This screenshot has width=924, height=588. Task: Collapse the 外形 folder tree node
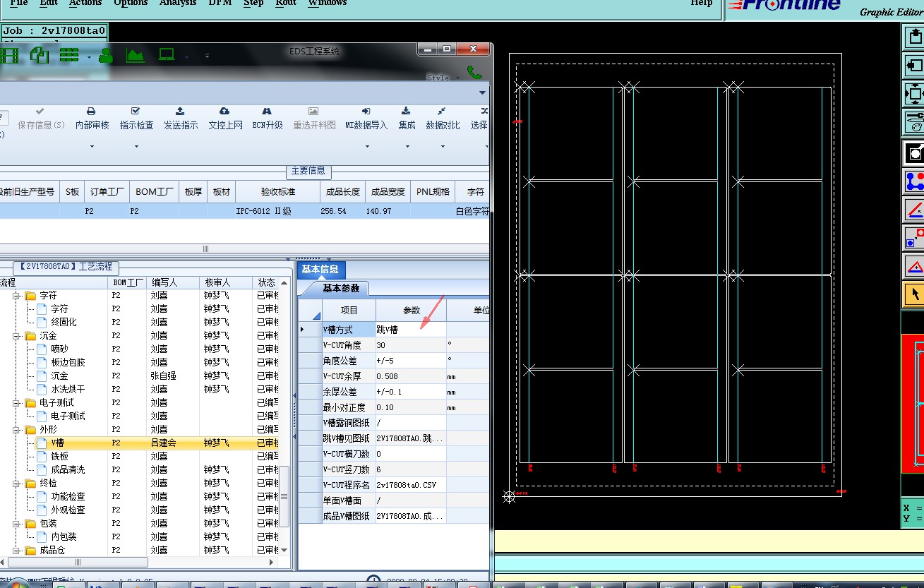tap(16, 430)
